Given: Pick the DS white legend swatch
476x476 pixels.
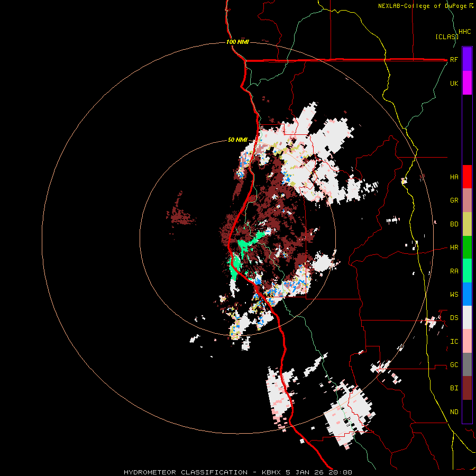Looking at the screenshot, I should 467,317.
